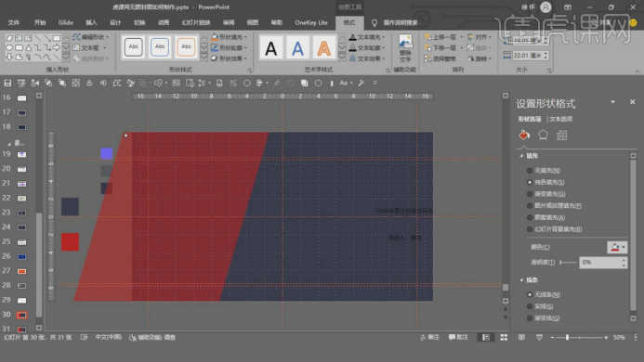Click Alt Text (替换文字) button
644x362 pixels.
coord(405,48)
